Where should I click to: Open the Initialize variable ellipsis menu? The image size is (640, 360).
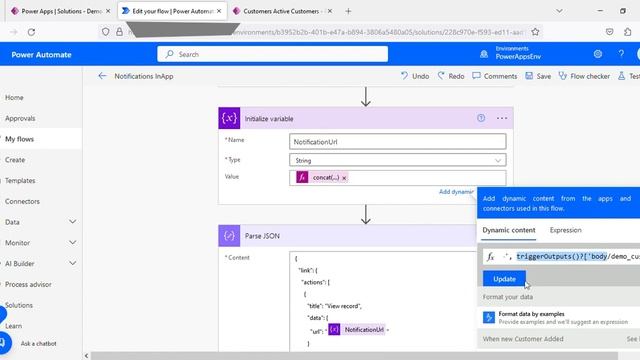coord(502,118)
